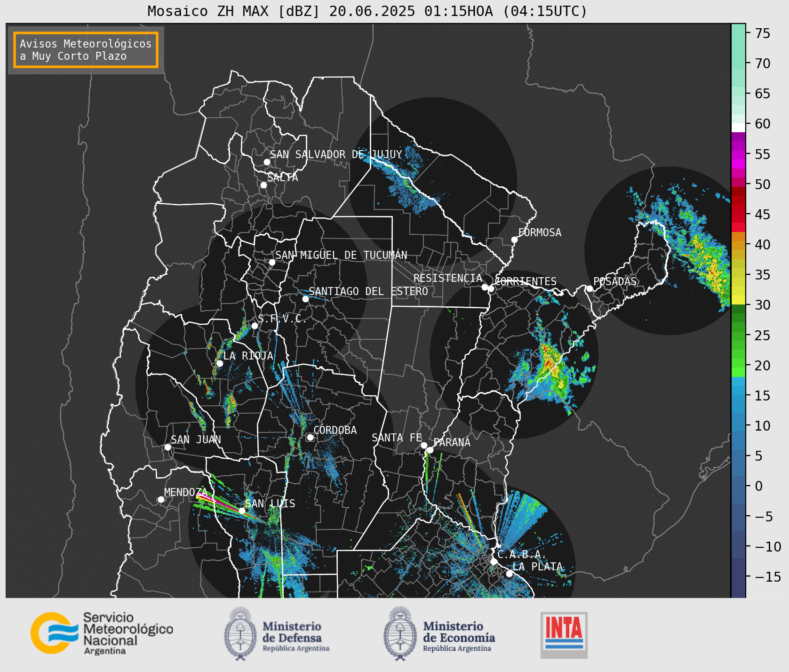Click the San Luis city marker
The height and width of the screenshot is (672, 789).
[x=242, y=511]
